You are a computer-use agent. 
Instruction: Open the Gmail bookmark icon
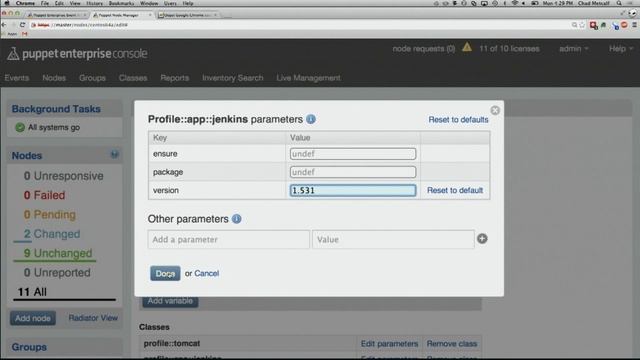[x=24, y=34]
